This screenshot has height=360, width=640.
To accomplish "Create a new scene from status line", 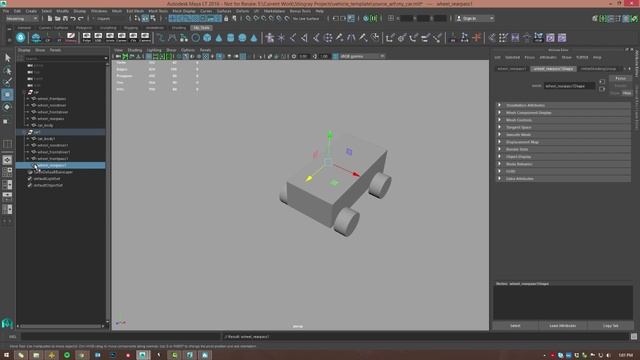I will coord(49,18).
